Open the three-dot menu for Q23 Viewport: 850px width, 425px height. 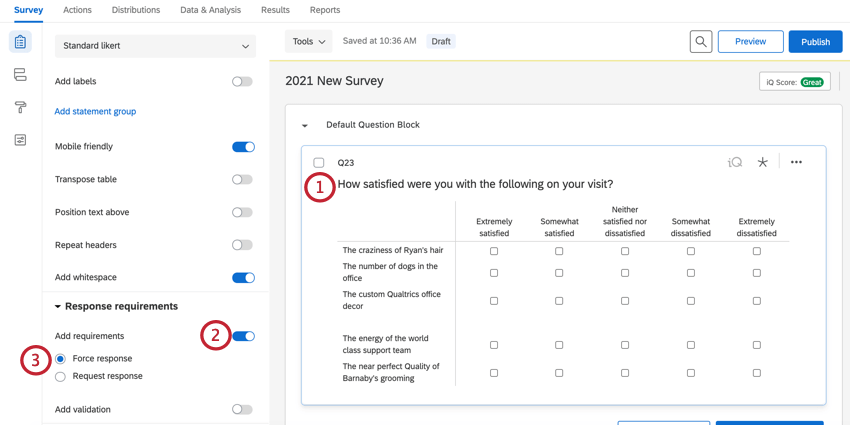pyautogui.click(x=796, y=162)
